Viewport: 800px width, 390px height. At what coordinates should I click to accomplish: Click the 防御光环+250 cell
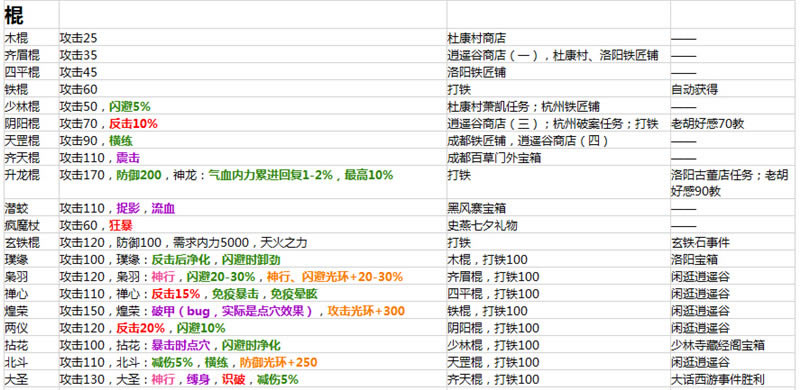pyautogui.click(x=253, y=362)
